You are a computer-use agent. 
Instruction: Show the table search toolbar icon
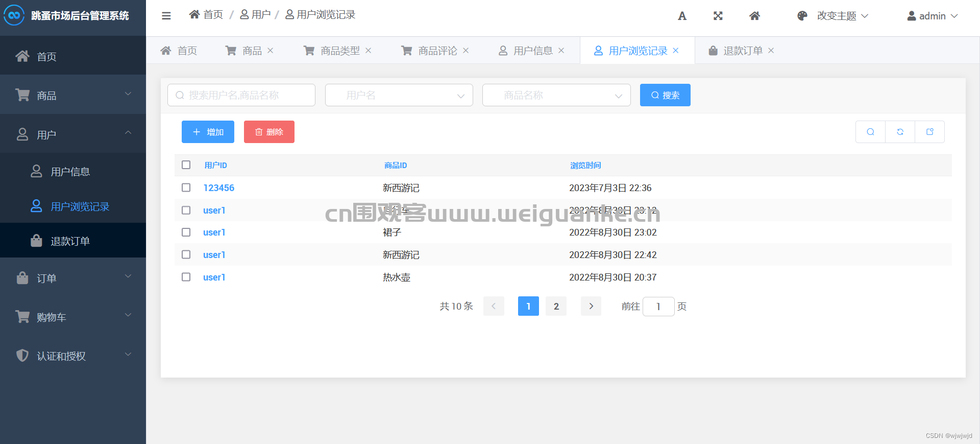point(870,132)
